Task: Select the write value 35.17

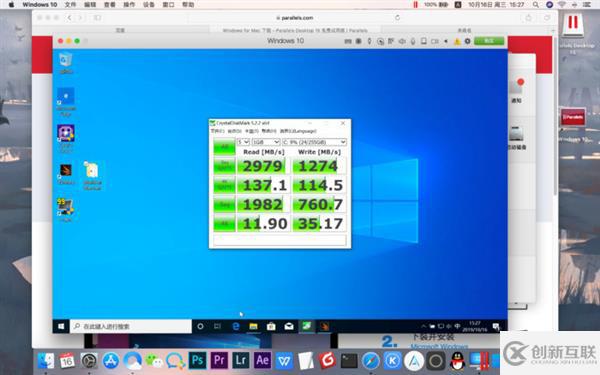Action: pos(319,223)
